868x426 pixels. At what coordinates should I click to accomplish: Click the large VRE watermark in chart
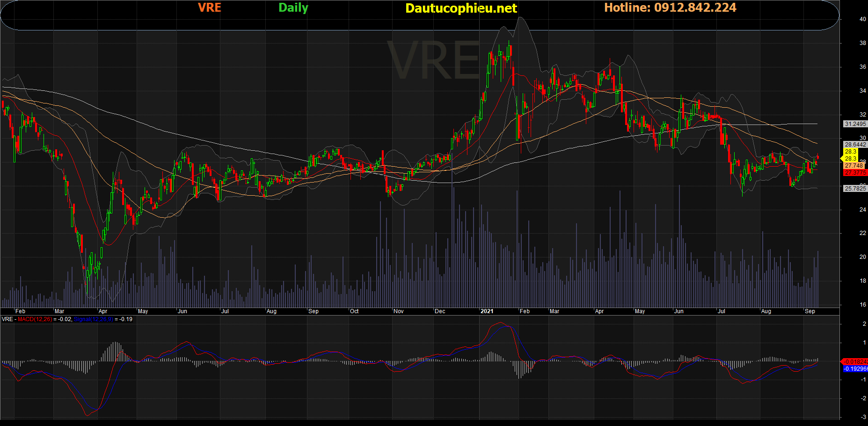coord(433,61)
